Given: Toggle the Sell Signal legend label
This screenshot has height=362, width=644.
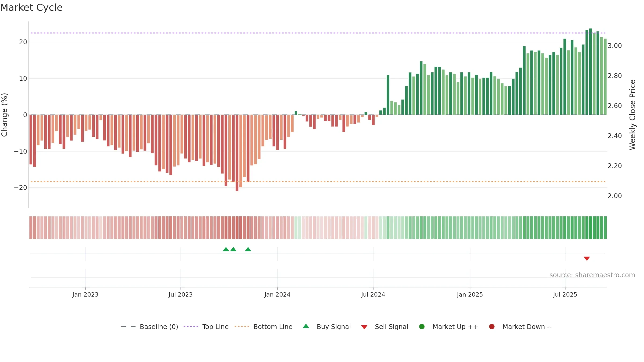Looking at the screenshot, I should [391, 327].
